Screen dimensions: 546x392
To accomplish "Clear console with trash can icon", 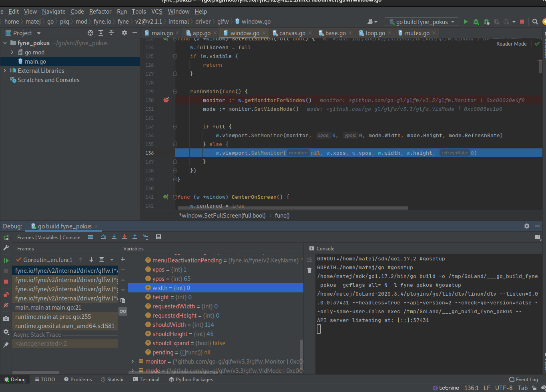I will 309,270.
